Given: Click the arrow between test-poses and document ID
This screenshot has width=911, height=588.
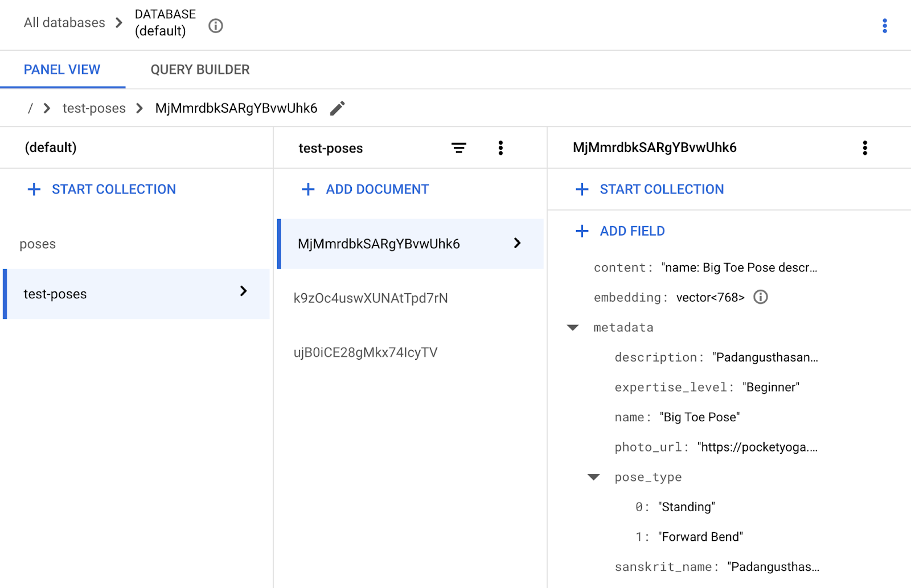Looking at the screenshot, I should (x=139, y=108).
